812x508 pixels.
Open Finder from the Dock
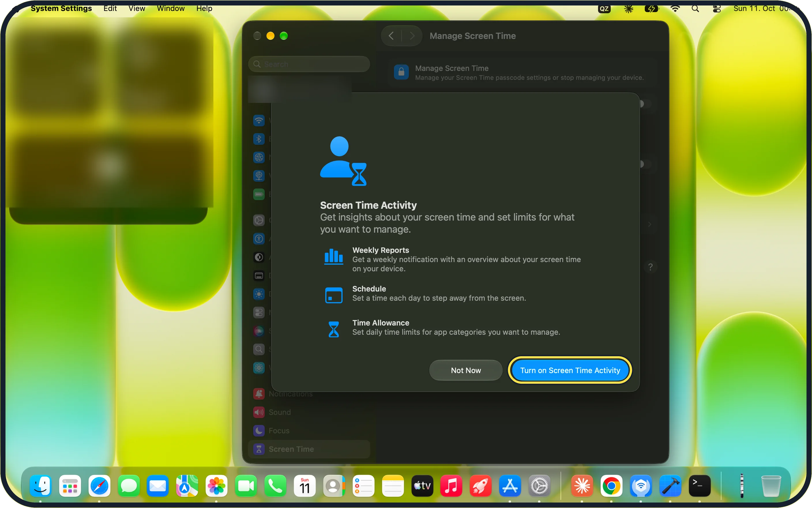click(41, 486)
